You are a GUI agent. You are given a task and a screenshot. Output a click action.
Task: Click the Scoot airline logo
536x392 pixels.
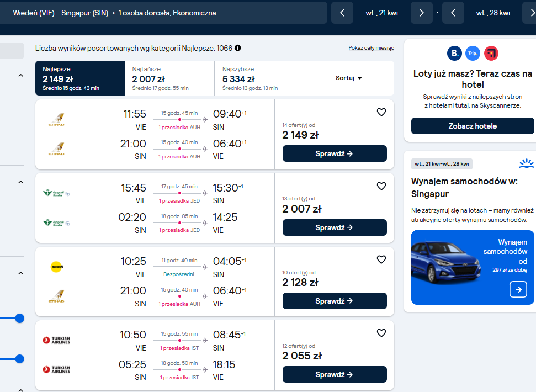coord(57,267)
